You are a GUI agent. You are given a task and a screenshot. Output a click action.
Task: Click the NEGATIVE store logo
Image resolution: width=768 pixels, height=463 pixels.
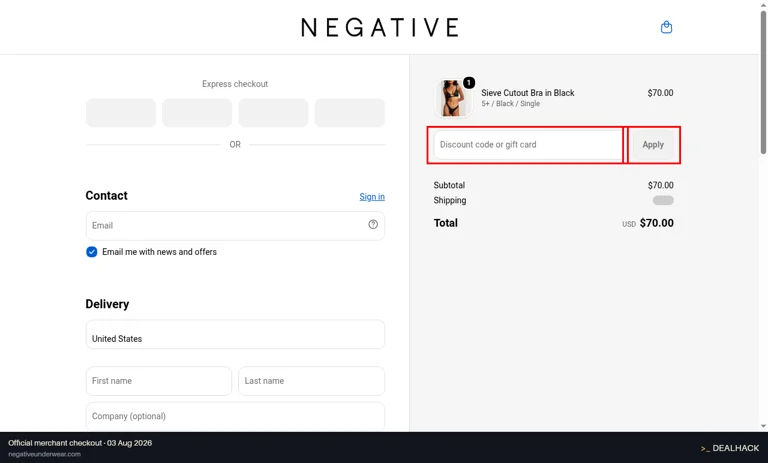click(380, 27)
